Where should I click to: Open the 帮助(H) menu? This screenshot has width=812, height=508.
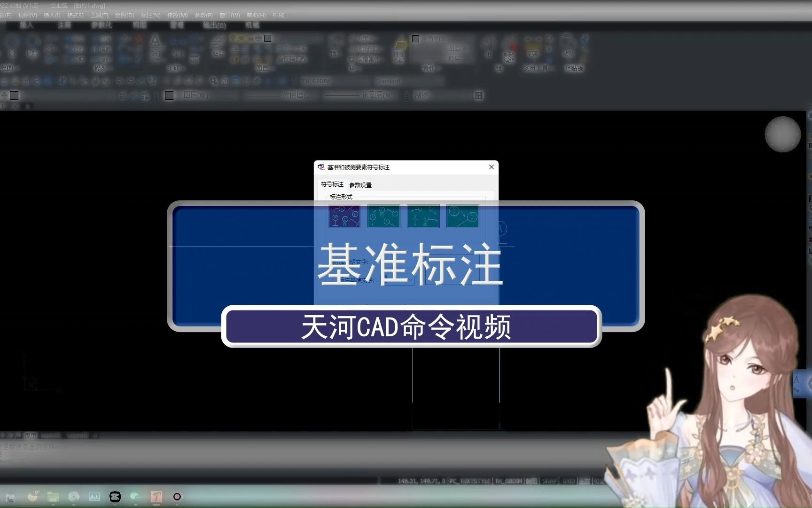(x=256, y=15)
